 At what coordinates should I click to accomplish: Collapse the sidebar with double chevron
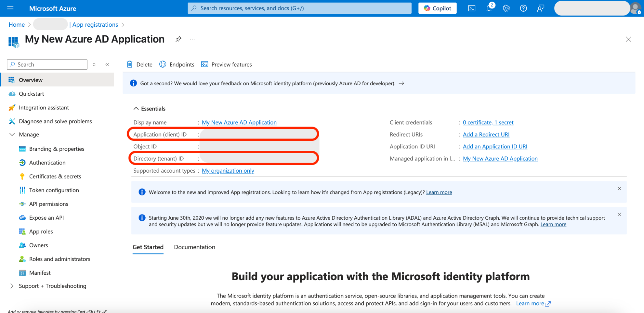pos(107,64)
